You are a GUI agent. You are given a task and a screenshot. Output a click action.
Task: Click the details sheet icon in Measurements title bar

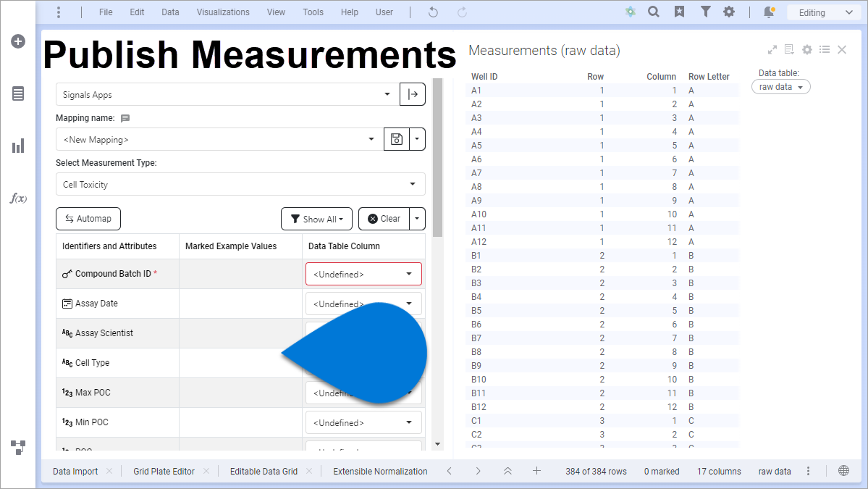(789, 50)
